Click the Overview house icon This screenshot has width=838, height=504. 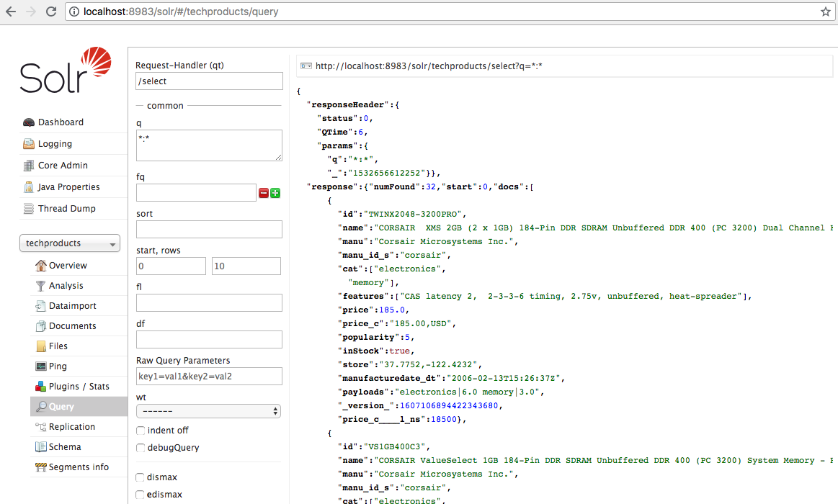[40, 266]
